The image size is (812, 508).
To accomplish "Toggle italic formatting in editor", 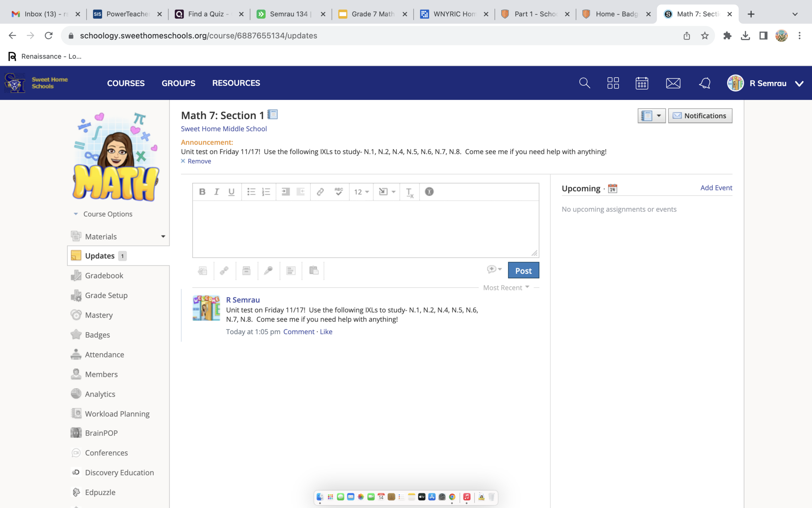I will click(x=216, y=192).
